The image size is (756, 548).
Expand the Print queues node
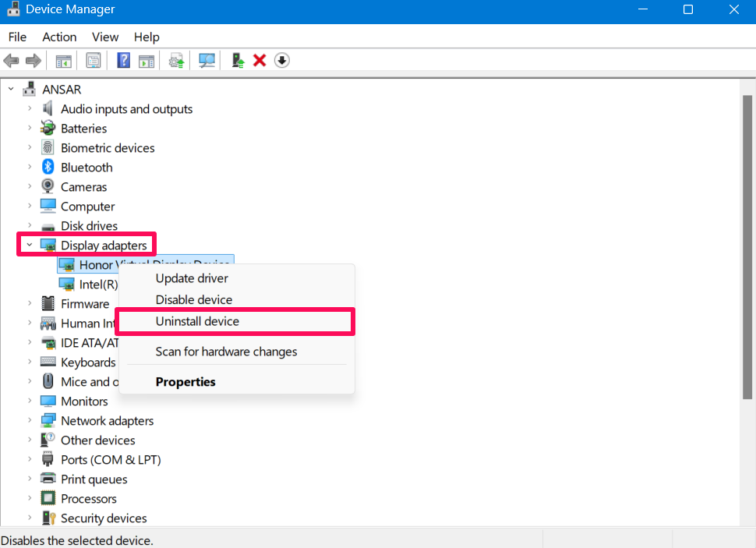(30, 479)
